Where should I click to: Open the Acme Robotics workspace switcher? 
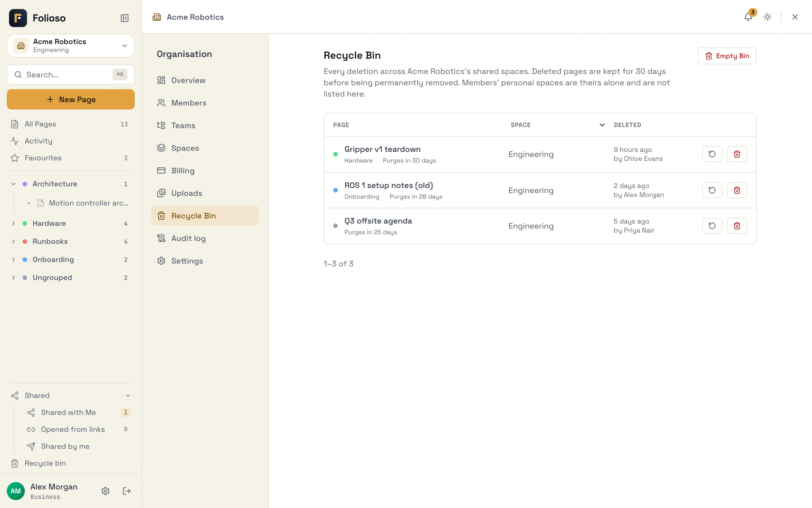click(71, 46)
